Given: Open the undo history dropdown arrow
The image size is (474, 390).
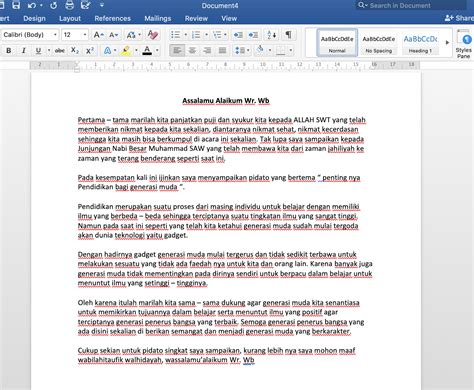Looking at the screenshot, I should tap(41, 5).
